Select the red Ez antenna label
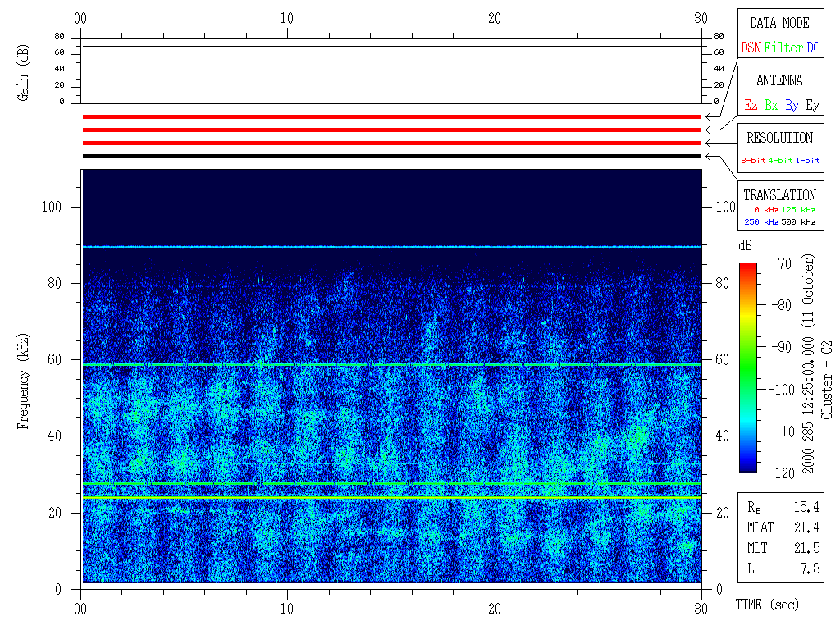This screenshot has width=840, height=630. (751, 105)
